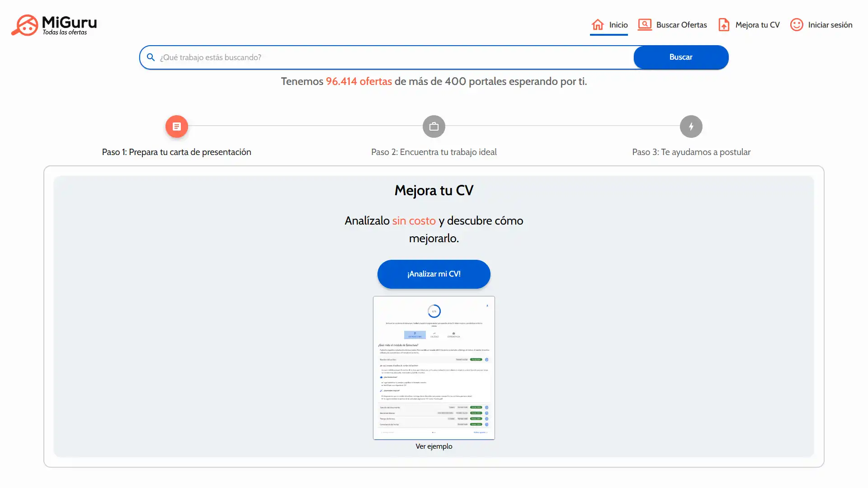Click the Mejora tu CV card heading
This screenshot has width=868, height=488.
coord(434,190)
